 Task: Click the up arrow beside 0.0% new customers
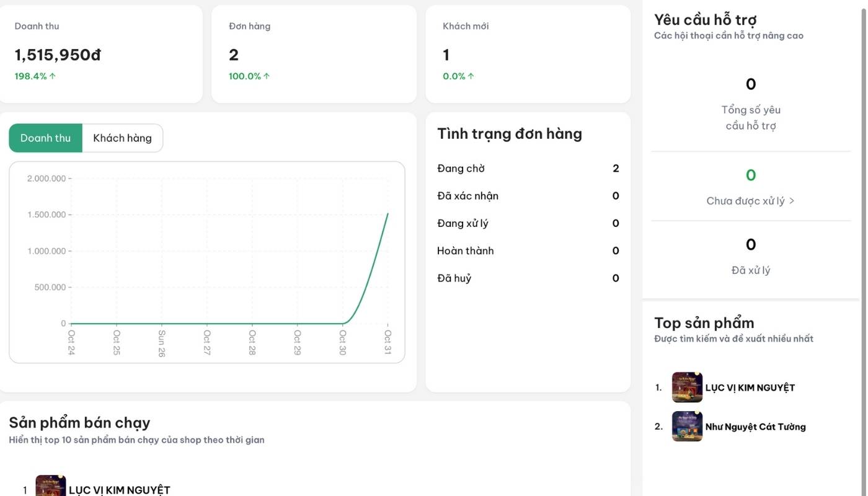[x=471, y=76]
